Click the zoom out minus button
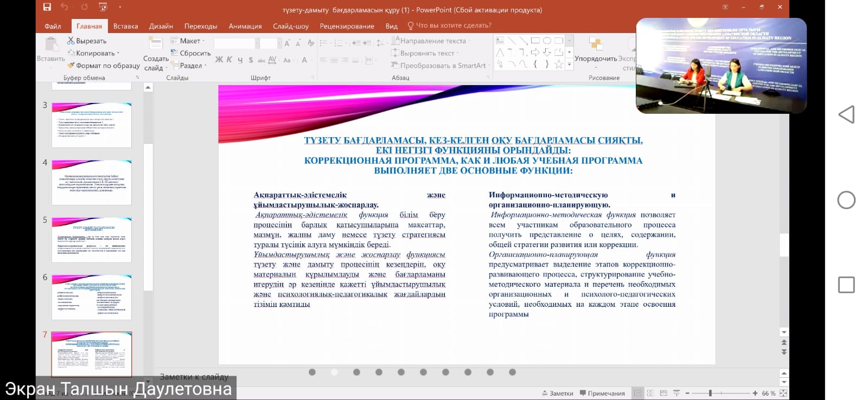The image size is (868, 400). pos(687,393)
